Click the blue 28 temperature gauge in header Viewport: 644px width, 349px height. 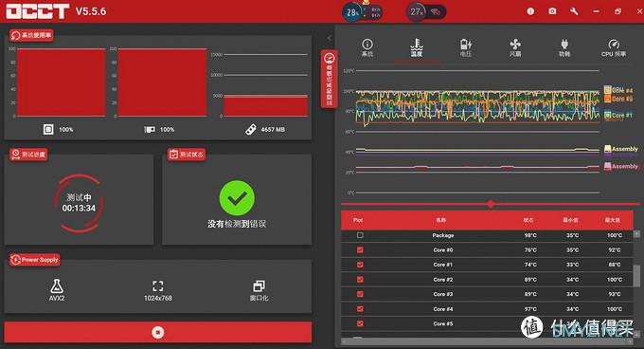352,12
